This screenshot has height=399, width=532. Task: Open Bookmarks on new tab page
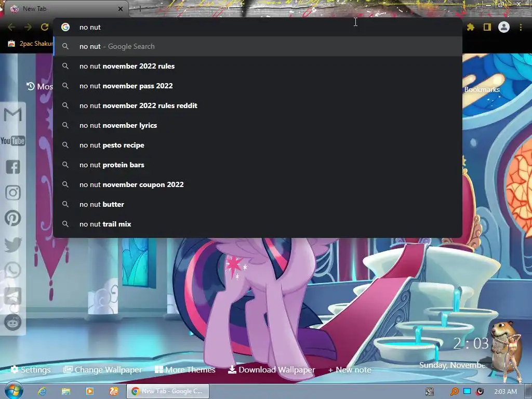coord(482,89)
